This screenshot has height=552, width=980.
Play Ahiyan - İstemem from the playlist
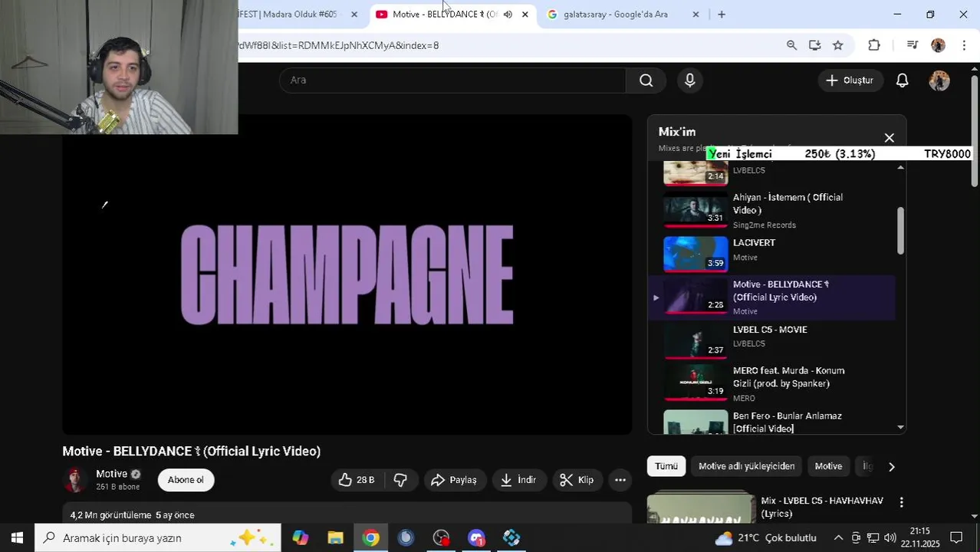[x=771, y=211]
